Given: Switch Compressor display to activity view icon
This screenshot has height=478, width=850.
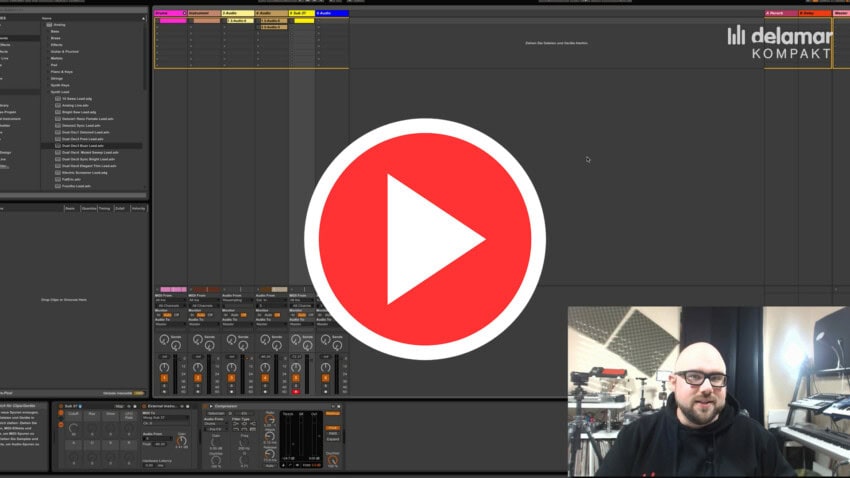Looking at the screenshot, I should click(297, 466).
